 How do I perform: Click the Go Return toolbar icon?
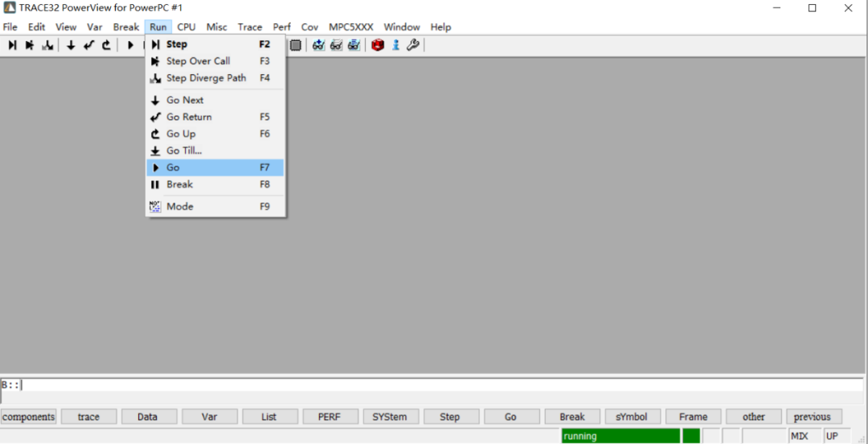88,45
